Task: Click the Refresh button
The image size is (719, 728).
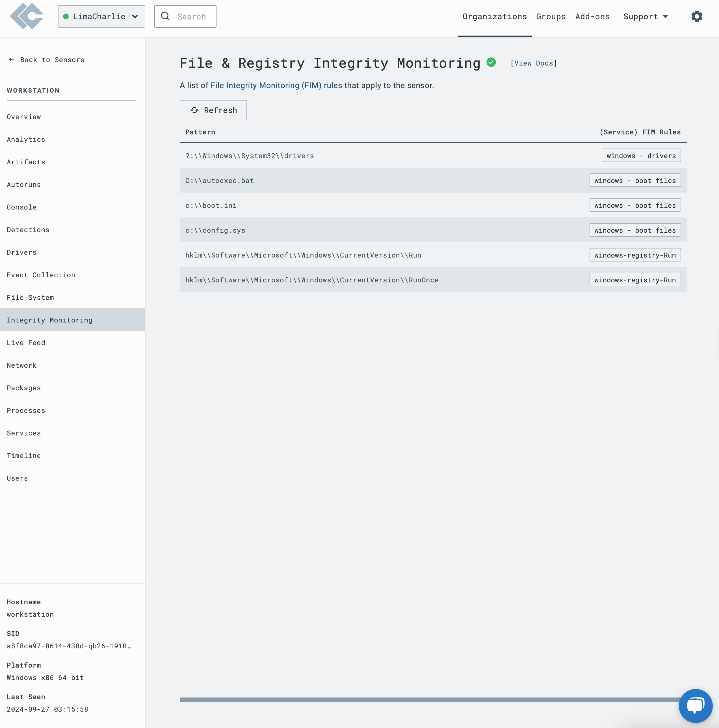Action: [x=213, y=110]
